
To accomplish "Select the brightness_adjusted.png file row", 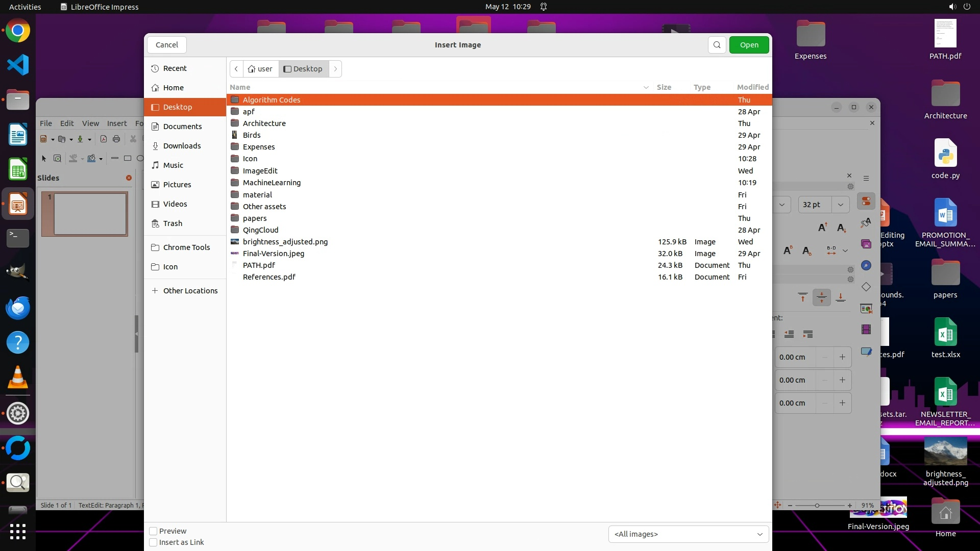I will coord(285,242).
